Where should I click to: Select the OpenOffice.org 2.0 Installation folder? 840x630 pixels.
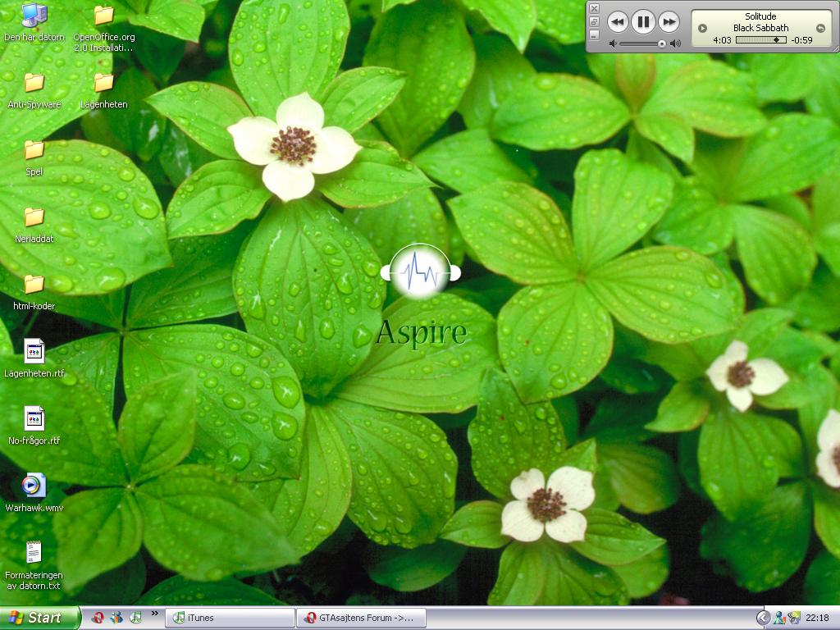tap(104, 29)
